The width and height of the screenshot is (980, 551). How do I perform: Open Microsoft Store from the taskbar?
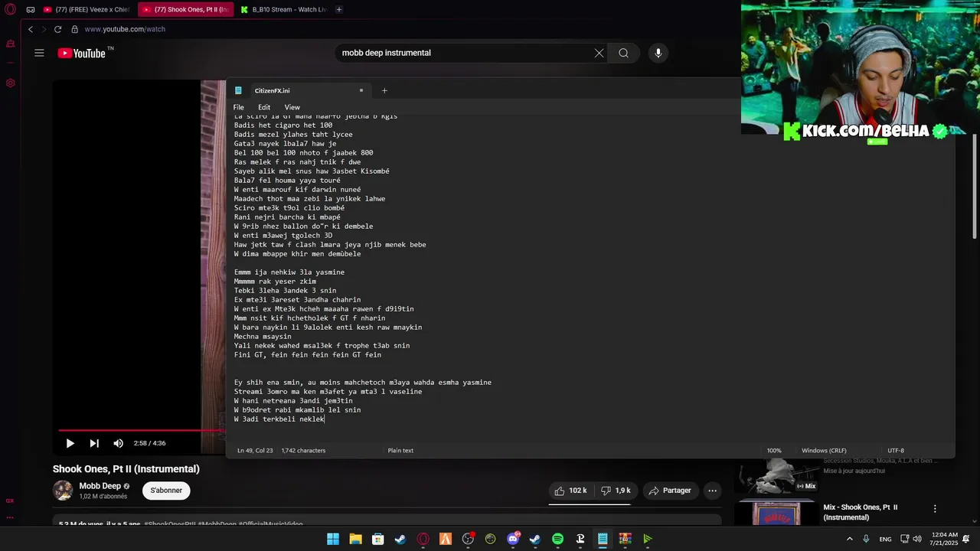click(x=377, y=539)
